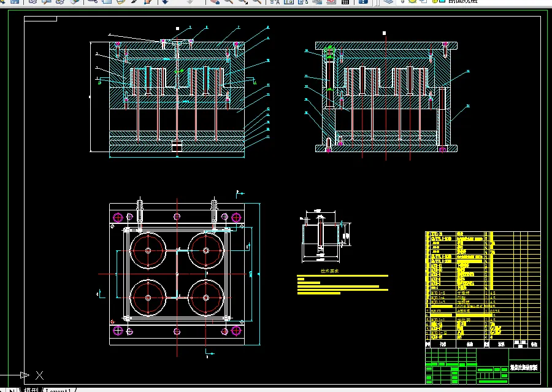Viewport: 552px width, 392px height.
Task: Click the Cut to clipboard icon
Action: tap(93, 1)
